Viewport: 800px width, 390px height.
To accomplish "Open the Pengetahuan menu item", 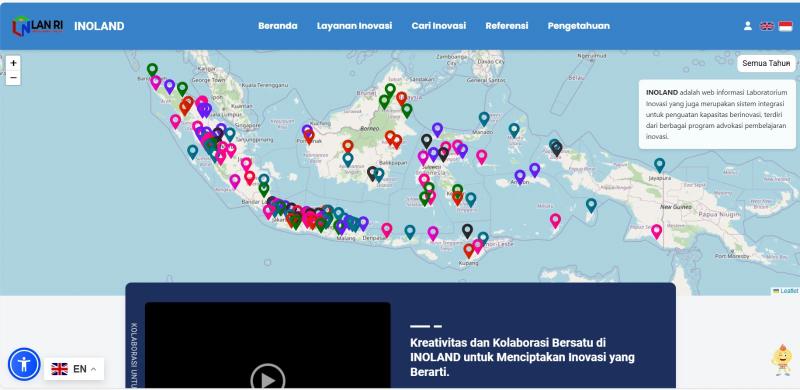I will [x=579, y=26].
